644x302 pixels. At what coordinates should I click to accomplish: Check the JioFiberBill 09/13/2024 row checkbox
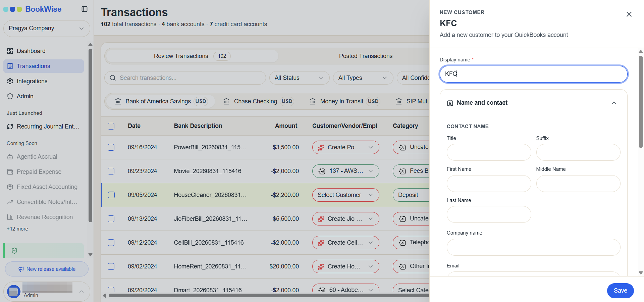click(111, 219)
